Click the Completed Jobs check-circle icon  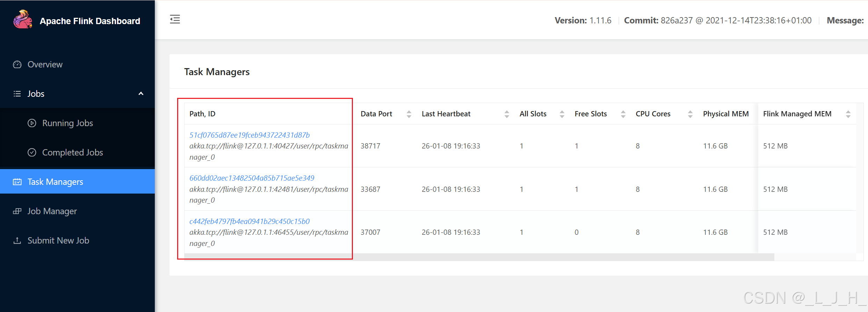(x=32, y=152)
